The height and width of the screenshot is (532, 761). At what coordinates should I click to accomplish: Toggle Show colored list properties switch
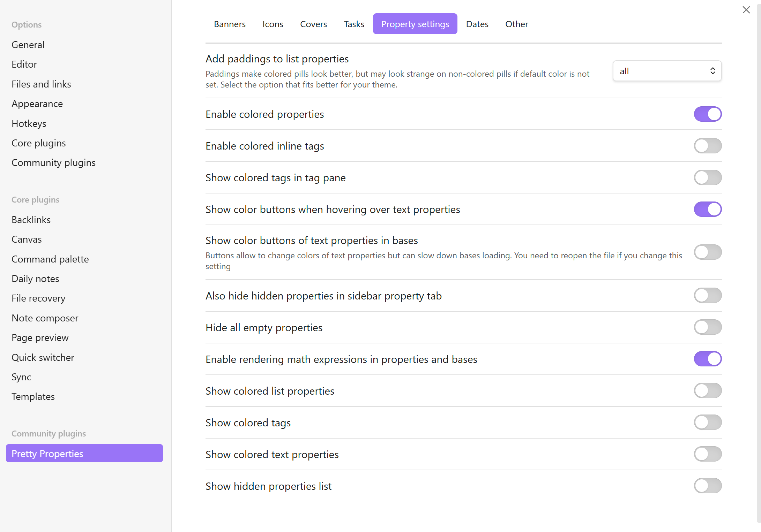click(707, 390)
